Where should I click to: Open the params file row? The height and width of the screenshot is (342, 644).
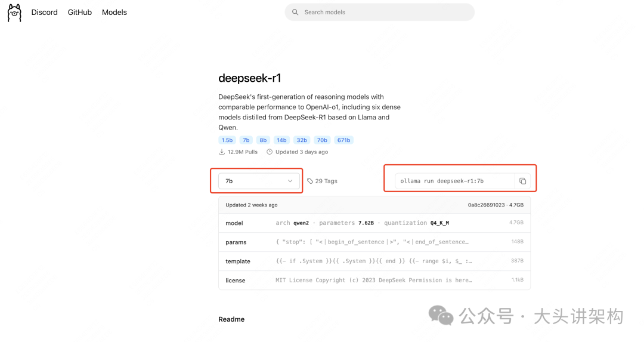click(374, 242)
